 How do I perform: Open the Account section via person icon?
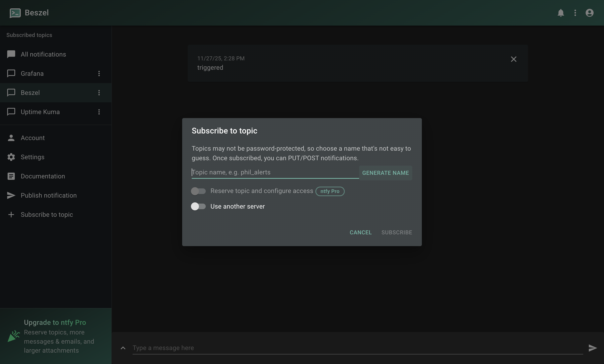tap(11, 138)
